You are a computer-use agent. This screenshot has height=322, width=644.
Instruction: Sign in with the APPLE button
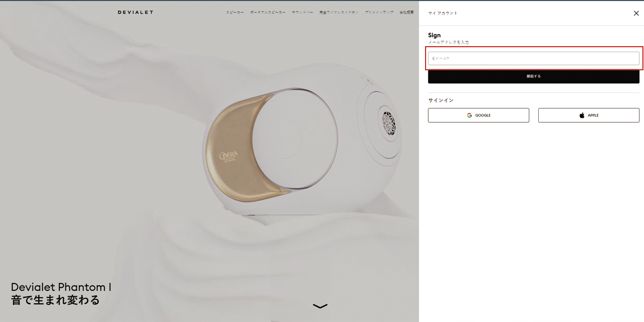click(589, 115)
